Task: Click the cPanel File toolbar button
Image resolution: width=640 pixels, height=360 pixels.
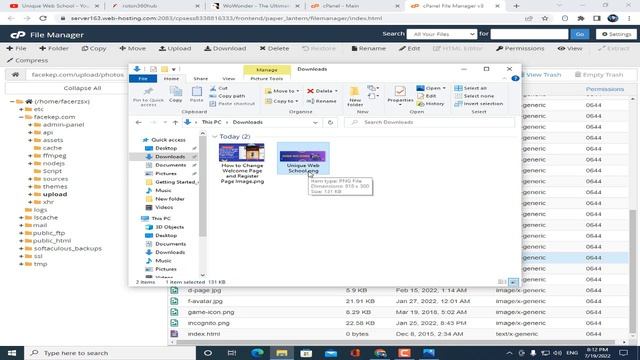Action: coord(16,48)
